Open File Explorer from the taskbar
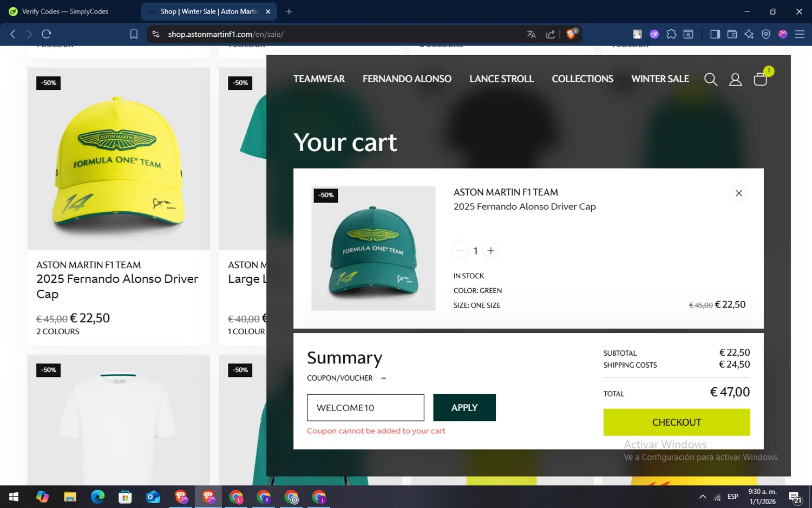The image size is (812, 508). tap(70, 497)
